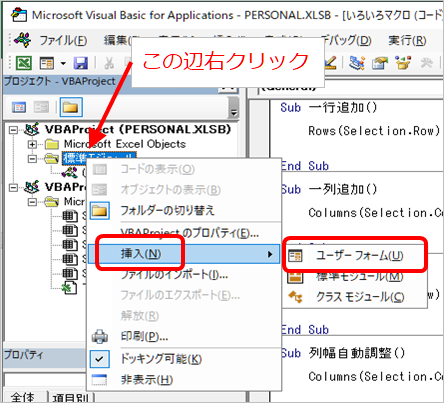Screen dimensions: 444x403
Task: Click the greyed Cut scissors icon
Action: [109, 63]
